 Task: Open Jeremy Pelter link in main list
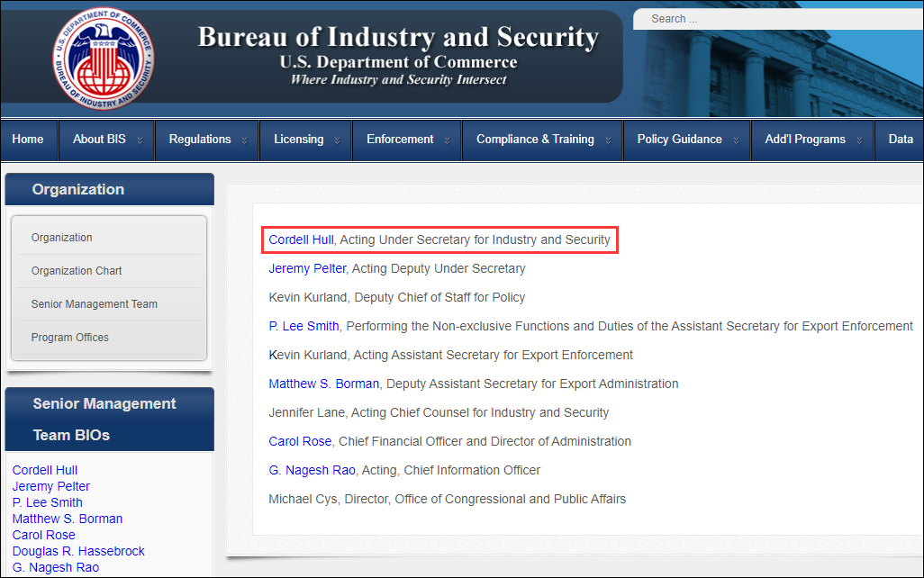pos(307,268)
